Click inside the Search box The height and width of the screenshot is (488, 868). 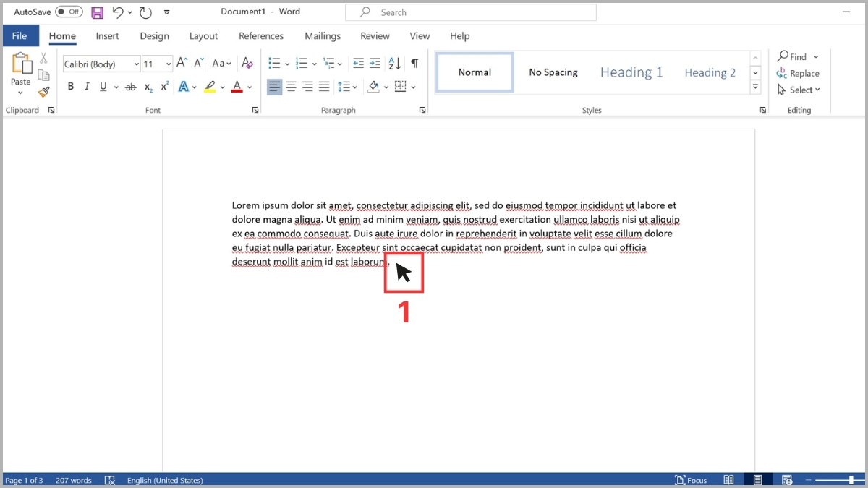470,12
